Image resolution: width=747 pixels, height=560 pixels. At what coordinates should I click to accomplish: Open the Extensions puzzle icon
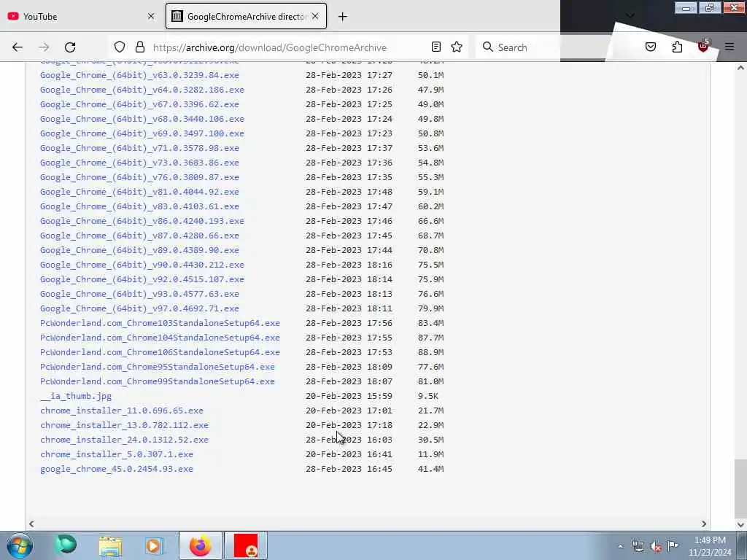(x=677, y=47)
